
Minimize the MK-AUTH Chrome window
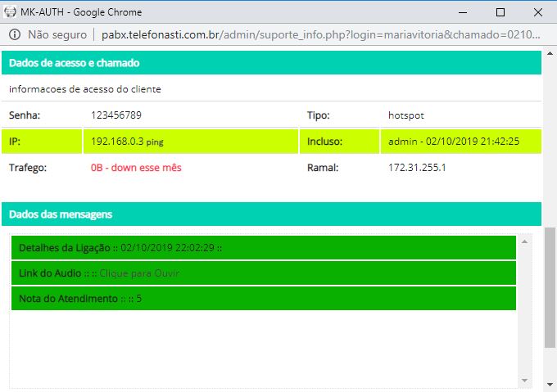463,12
